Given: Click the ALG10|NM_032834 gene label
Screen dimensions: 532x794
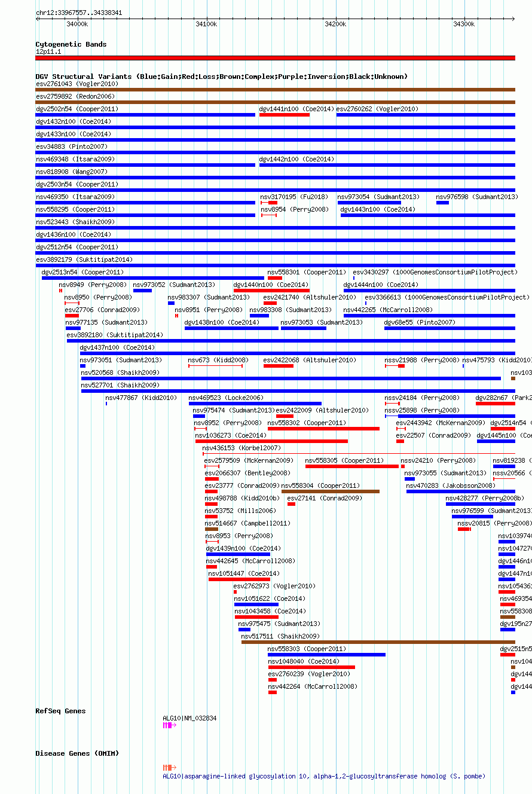Looking at the screenshot, I should pos(189,718).
